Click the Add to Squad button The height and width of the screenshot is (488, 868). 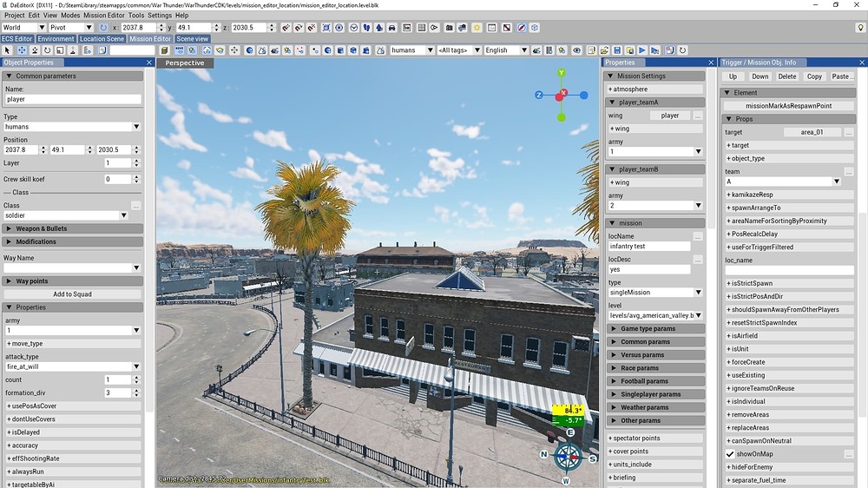pos(73,294)
